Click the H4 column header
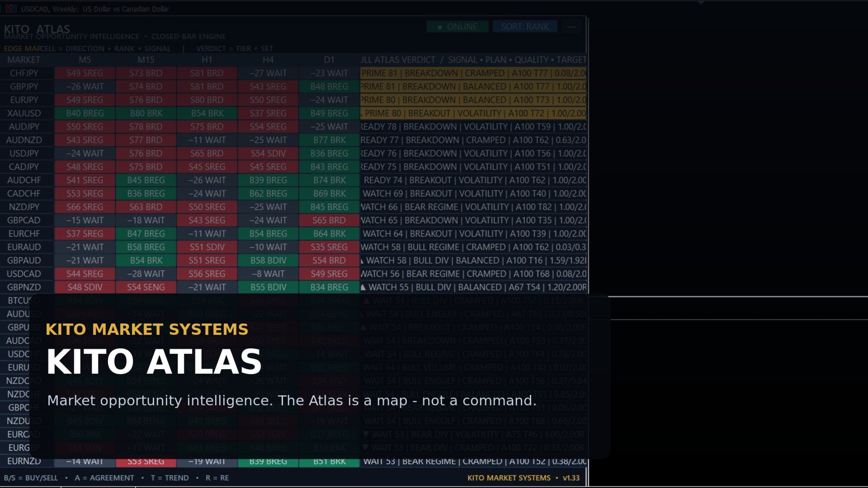This screenshot has width=868, height=488. [x=268, y=60]
